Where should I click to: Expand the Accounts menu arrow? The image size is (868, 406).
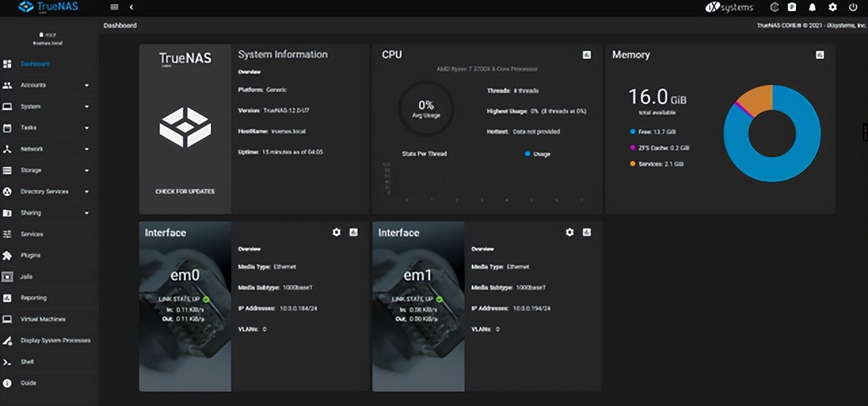click(x=87, y=86)
